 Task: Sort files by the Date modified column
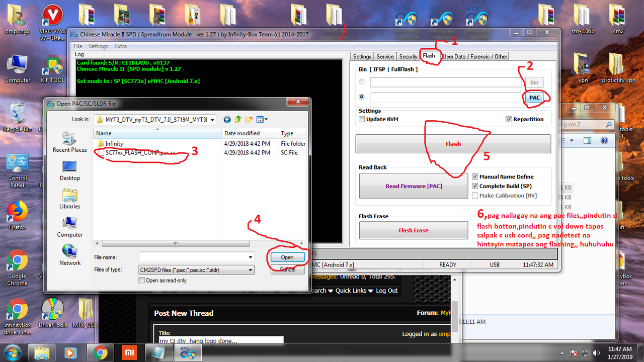[250, 133]
